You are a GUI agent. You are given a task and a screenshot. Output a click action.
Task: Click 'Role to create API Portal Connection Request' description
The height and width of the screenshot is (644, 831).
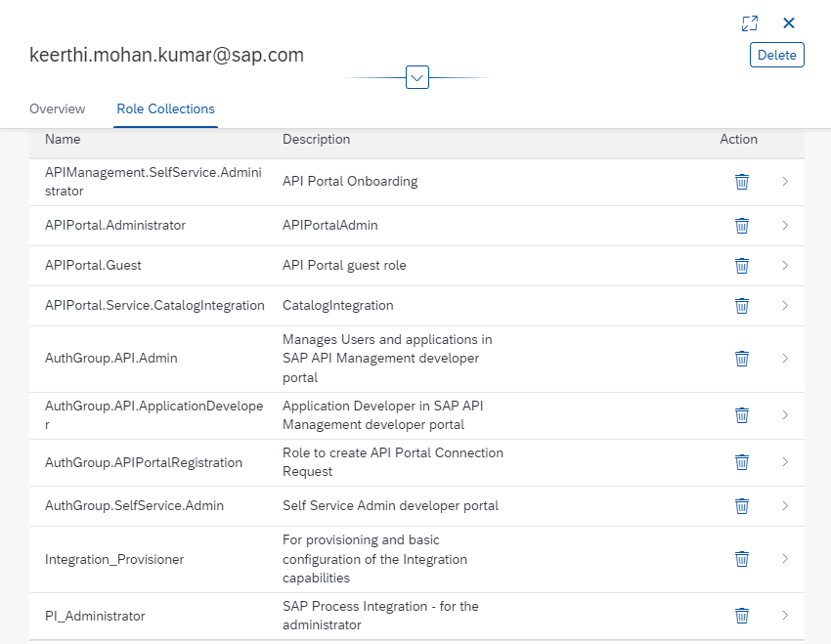[393, 462]
